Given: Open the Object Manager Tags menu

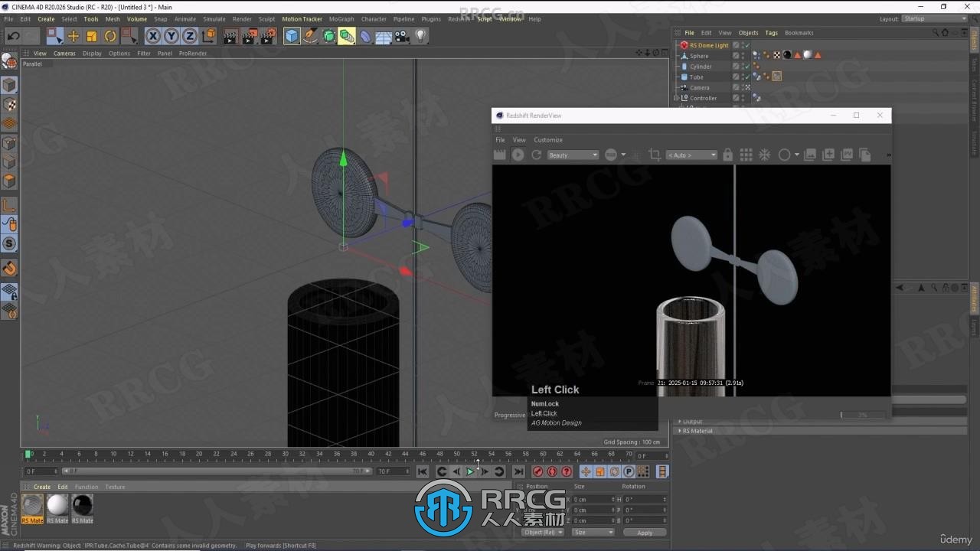Looking at the screenshot, I should coord(771,33).
